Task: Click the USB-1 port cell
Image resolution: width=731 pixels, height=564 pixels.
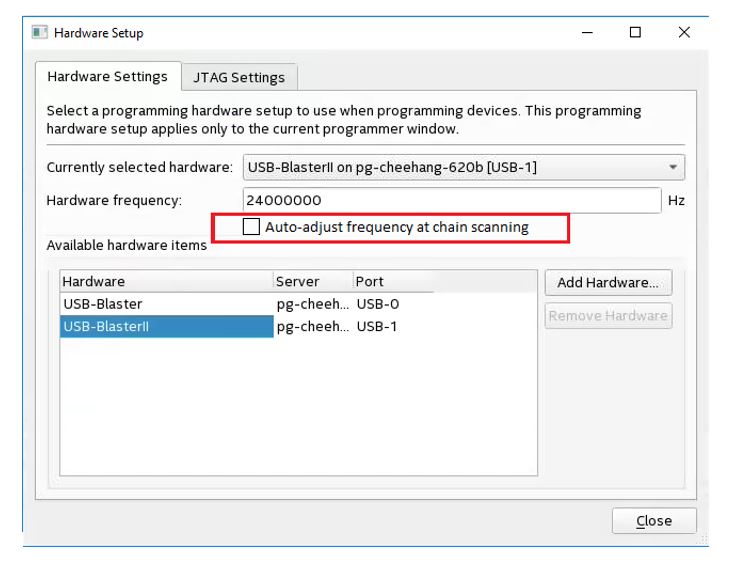Action: (377, 326)
